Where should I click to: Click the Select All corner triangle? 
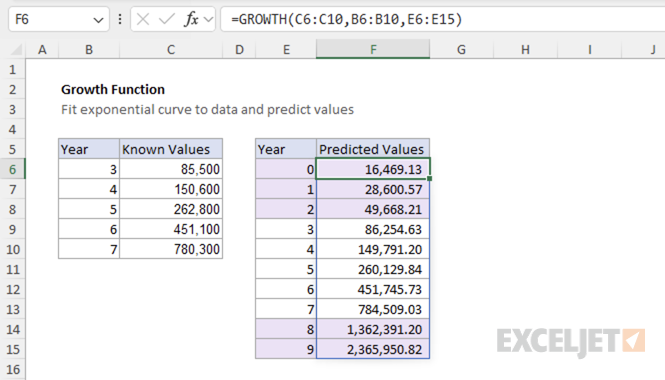tap(17, 50)
